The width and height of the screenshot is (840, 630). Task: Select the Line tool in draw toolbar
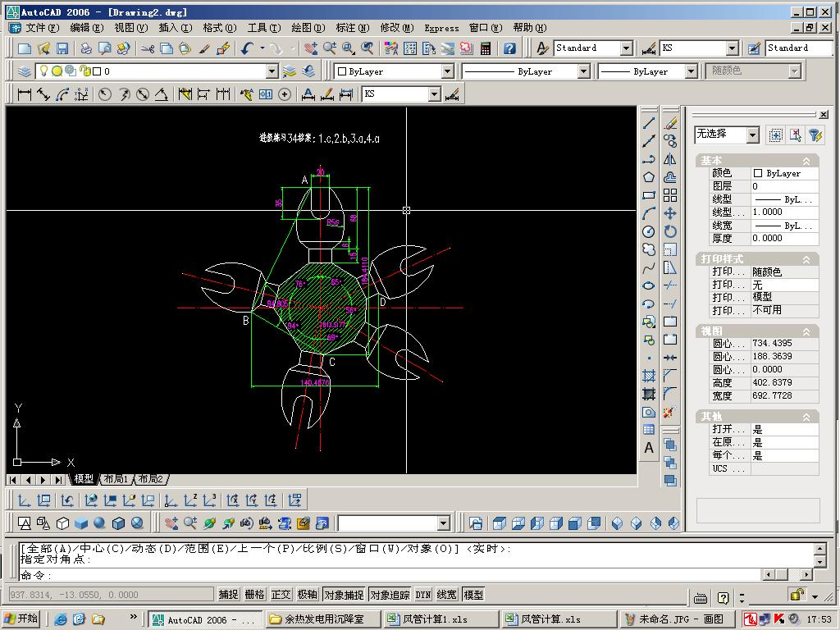pyautogui.click(x=649, y=123)
